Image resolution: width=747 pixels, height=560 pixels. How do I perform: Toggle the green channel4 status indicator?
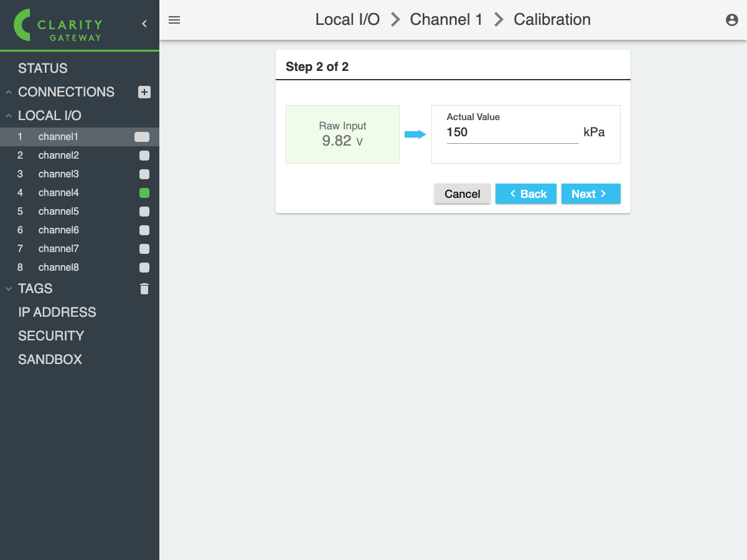tap(144, 193)
